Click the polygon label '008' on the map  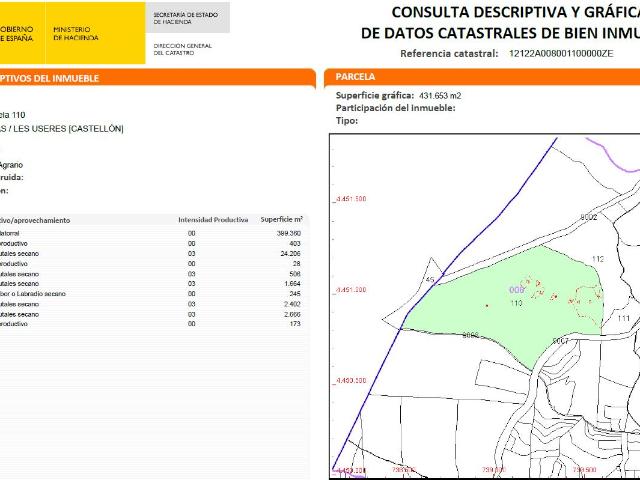coord(516,290)
